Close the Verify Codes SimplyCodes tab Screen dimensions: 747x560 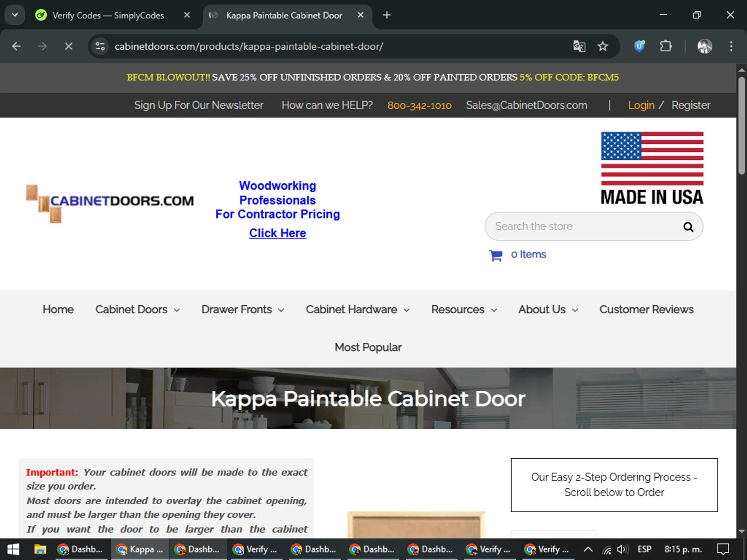[x=187, y=15]
